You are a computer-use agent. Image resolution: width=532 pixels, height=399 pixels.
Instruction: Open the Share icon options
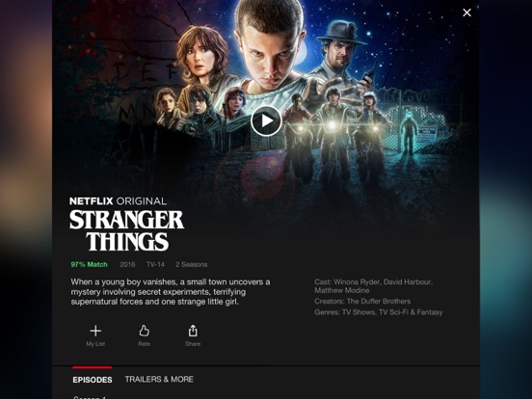(193, 331)
